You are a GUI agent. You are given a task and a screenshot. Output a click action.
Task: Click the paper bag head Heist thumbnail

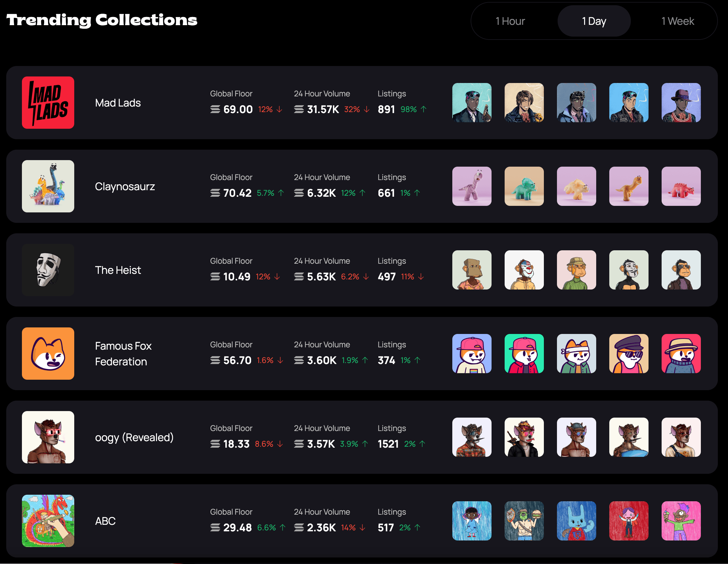point(472,270)
